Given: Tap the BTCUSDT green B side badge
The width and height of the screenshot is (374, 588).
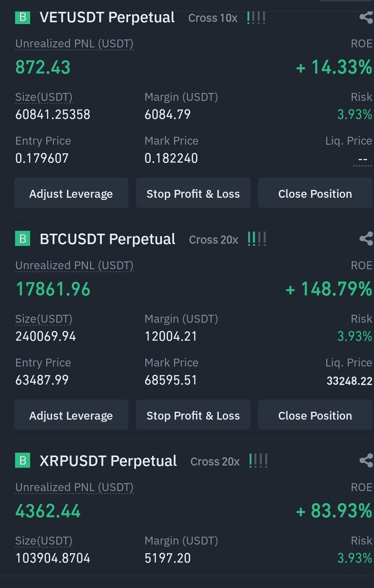Looking at the screenshot, I should pos(23,239).
